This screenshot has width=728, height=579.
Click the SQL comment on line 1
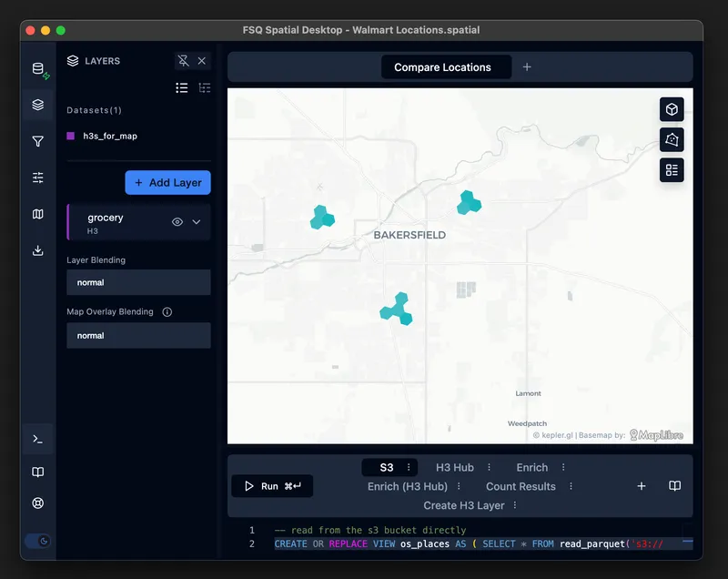(x=370, y=530)
